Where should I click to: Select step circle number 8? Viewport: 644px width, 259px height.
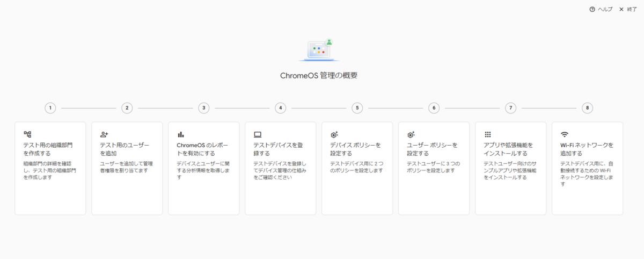point(588,108)
